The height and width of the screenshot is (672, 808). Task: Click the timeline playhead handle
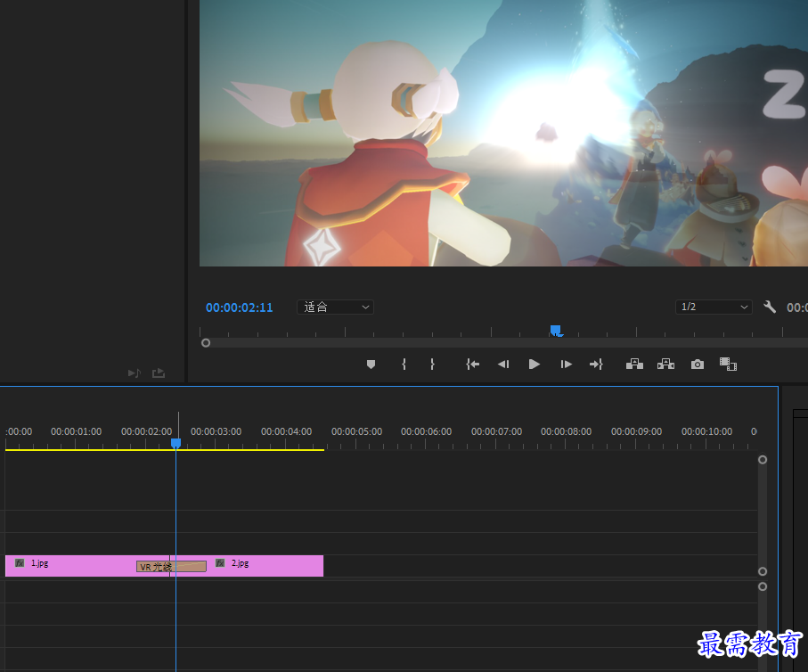[175, 443]
